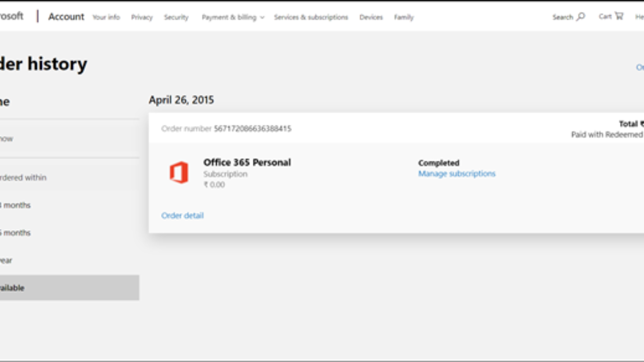Navigate to Services & subscriptions
This screenshot has width=644, height=362.
311,17
